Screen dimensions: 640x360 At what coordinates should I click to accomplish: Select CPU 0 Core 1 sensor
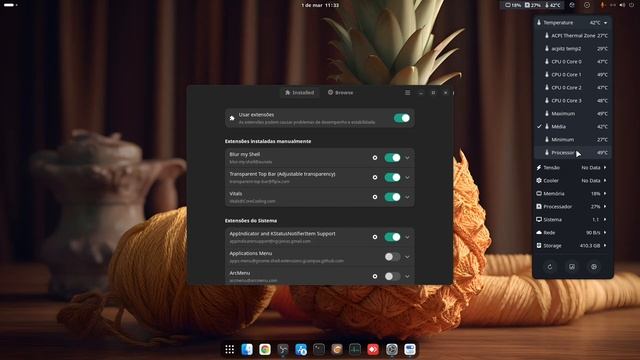point(572,75)
